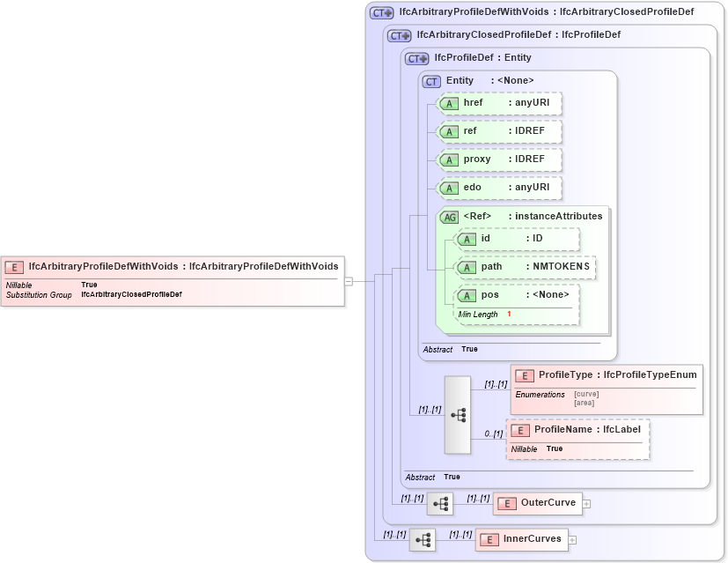This screenshot has width=728, height=563.
Task: Select the A icon of the path attribute
Action: click(x=469, y=266)
